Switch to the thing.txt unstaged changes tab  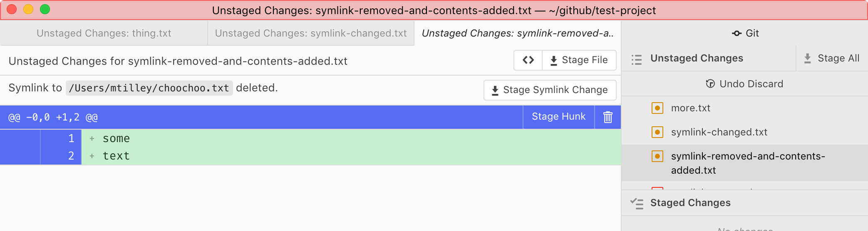[104, 33]
